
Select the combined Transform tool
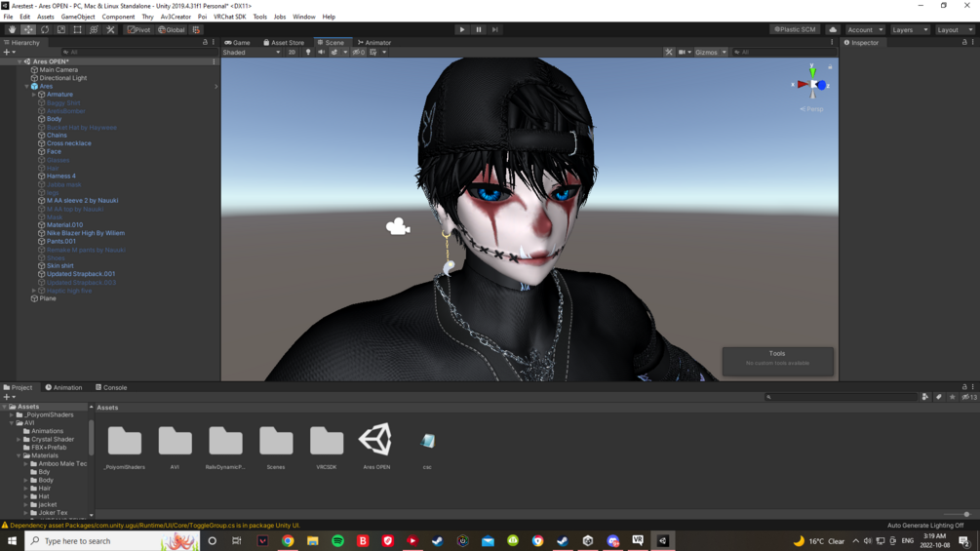[94, 29]
